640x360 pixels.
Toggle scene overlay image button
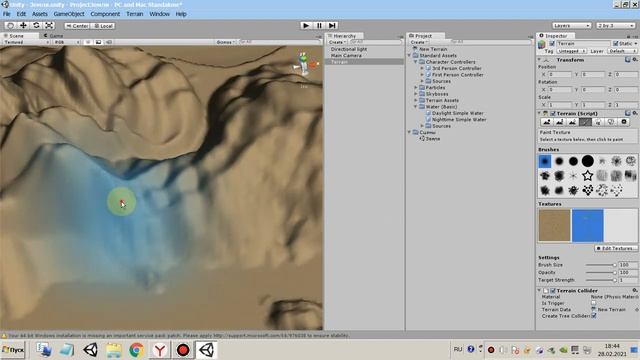98,42
